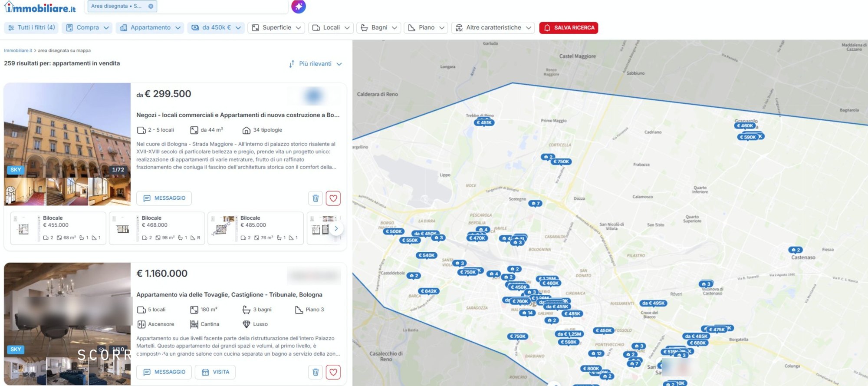Open the 'da 450k €' price dropdown
The image size is (868, 386).
point(216,27)
